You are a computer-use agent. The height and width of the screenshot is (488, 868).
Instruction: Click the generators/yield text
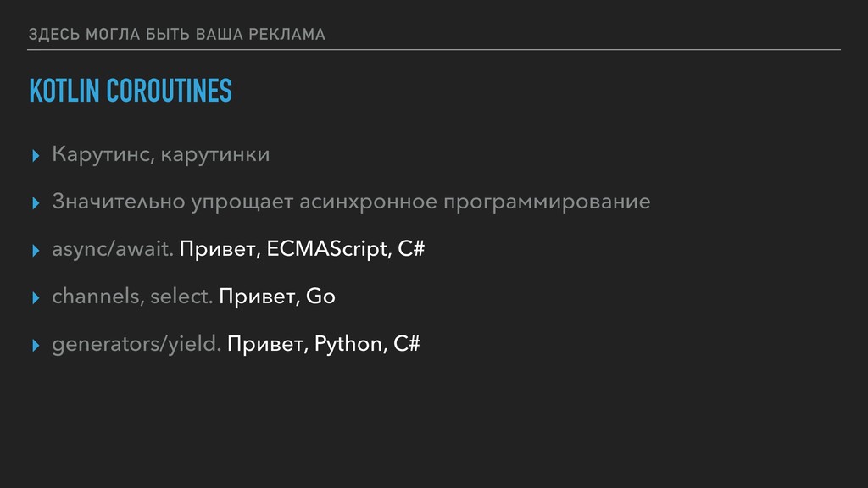(136, 344)
